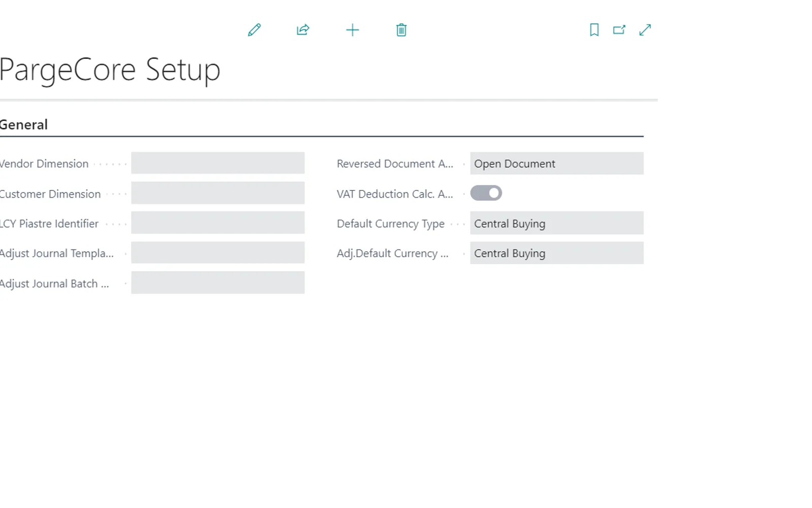Viewport: 812px width, 508px height.
Task: Click the Customer Dimension label
Action: [x=50, y=194]
